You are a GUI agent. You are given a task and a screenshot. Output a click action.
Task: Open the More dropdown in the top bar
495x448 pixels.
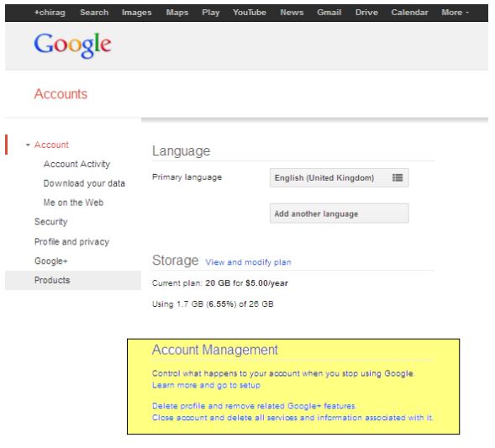455,13
